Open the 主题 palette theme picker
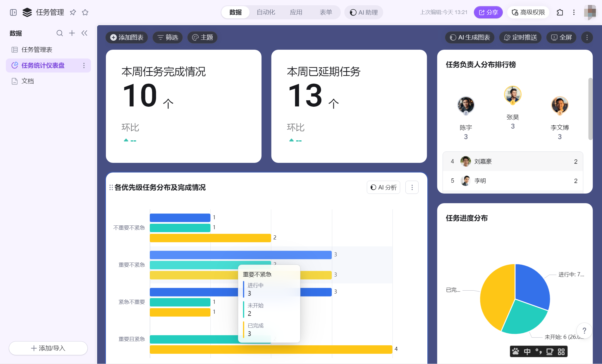This screenshot has height=364, width=602. pos(202,37)
